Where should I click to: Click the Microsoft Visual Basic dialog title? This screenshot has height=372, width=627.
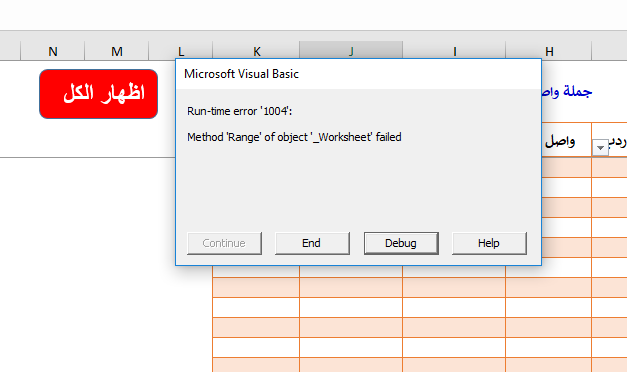241,74
